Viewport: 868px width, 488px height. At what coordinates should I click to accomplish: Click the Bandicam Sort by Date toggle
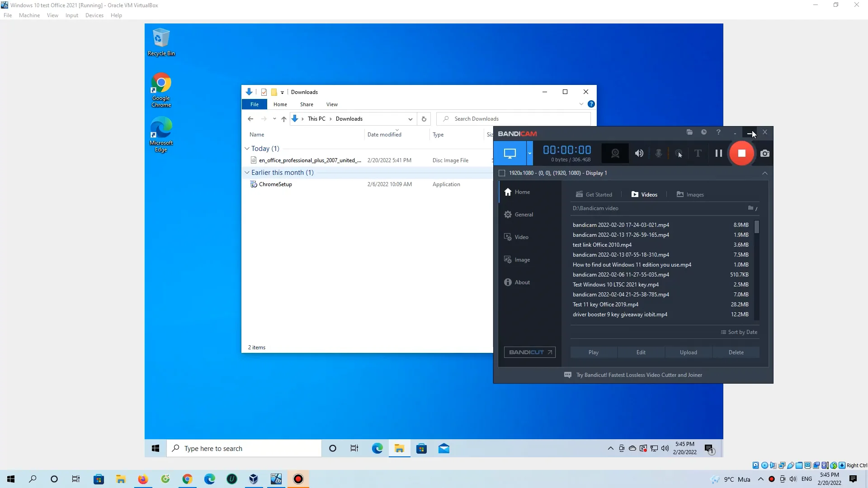pos(740,332)
